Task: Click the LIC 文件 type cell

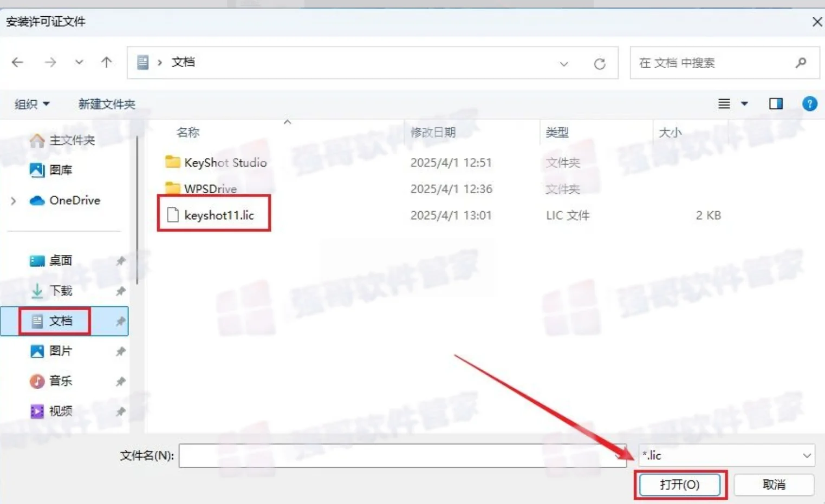Action: click(x=568, y=215)
